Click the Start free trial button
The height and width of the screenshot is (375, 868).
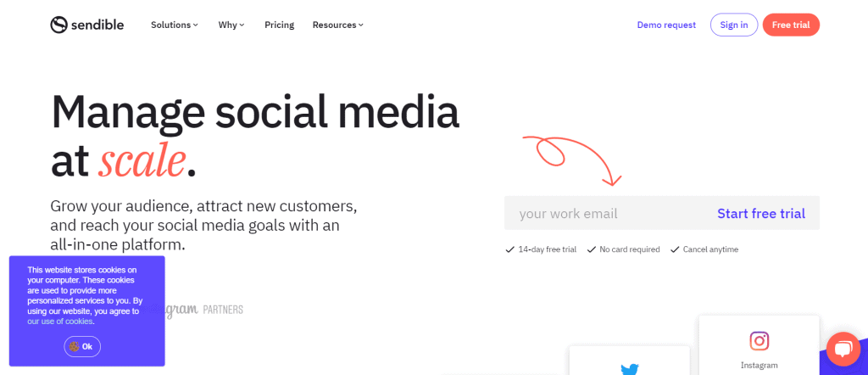click(x=761, y=213)
